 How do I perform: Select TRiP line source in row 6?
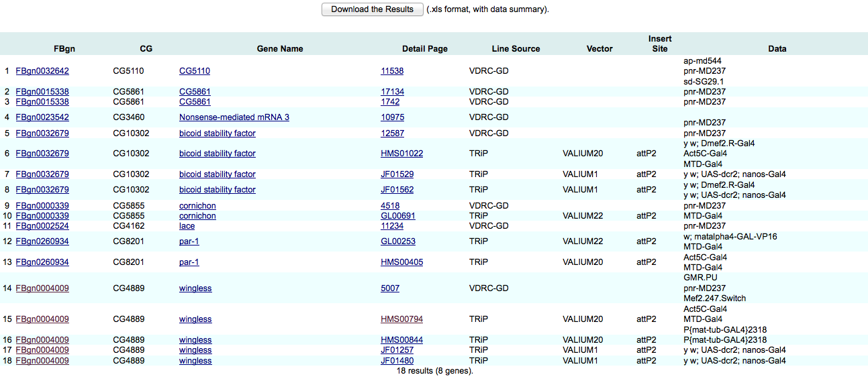[x=479, y=154]
